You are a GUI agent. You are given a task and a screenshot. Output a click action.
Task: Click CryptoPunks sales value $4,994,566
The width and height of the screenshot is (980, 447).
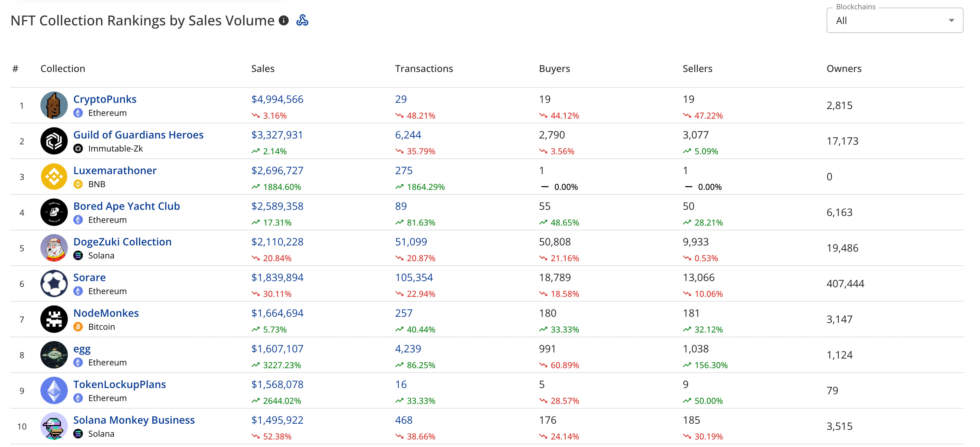(x=277, y=99)
